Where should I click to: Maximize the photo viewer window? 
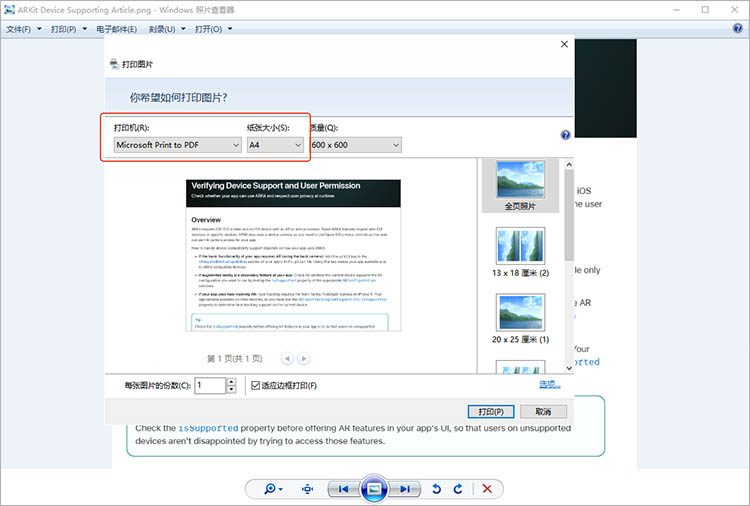coord(705,10)
